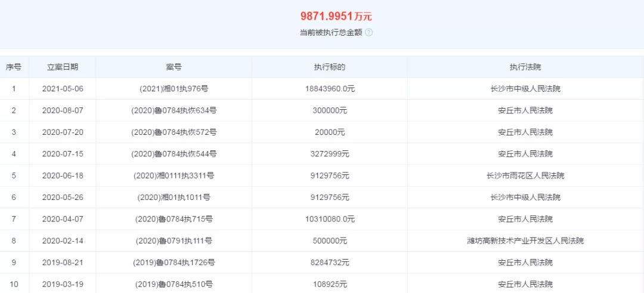The height and width of the screenshot is (293, 644).
Task: Select execution amount 20000元
Action: point(329,132)
